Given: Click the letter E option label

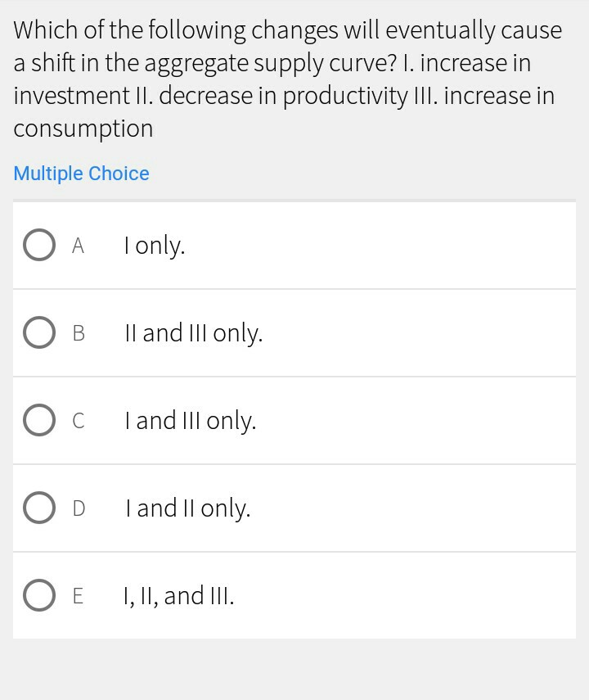Looking at the screenshot, I should [79, 595].
